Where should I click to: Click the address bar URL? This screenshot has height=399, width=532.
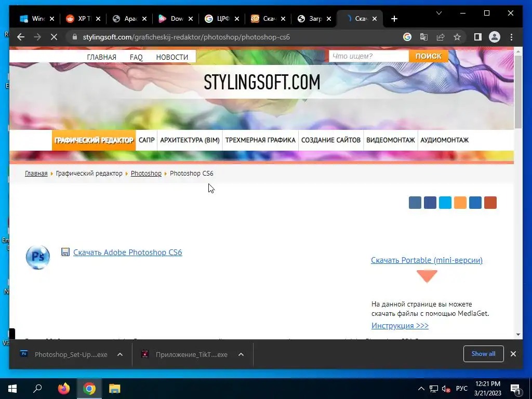(x=187, y=37)
